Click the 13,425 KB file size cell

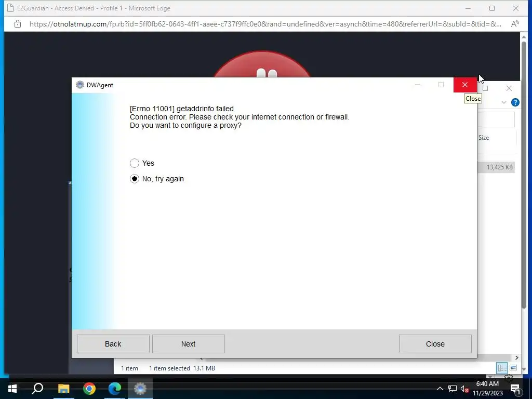point(499,167)
